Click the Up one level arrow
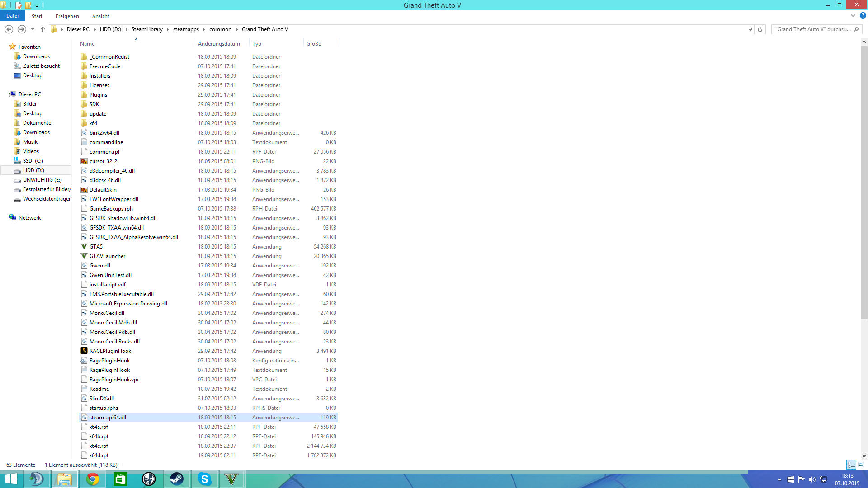Viewport: 868px width, 488px height. [43, 29]
